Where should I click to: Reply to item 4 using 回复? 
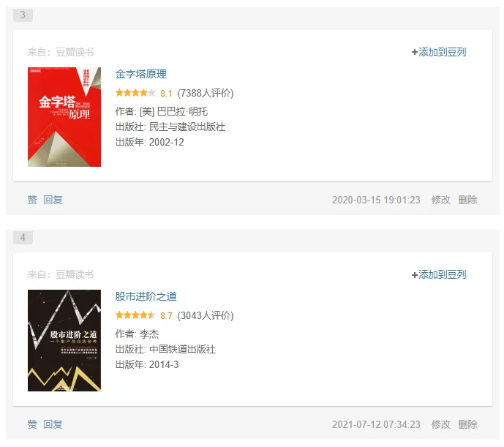pos(53,424)
